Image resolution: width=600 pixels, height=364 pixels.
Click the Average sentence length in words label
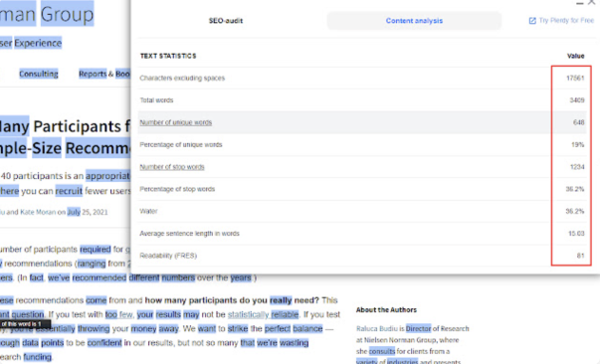189,234
